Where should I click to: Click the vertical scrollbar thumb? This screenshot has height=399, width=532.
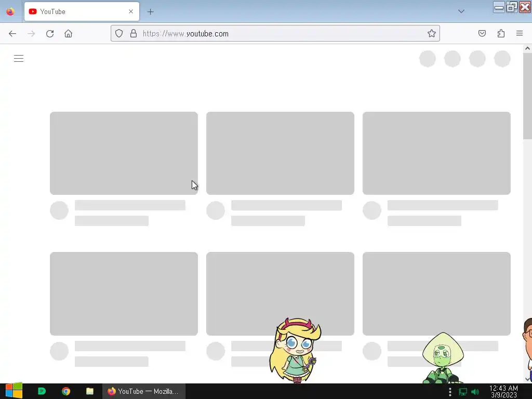(x=527, y=96)
